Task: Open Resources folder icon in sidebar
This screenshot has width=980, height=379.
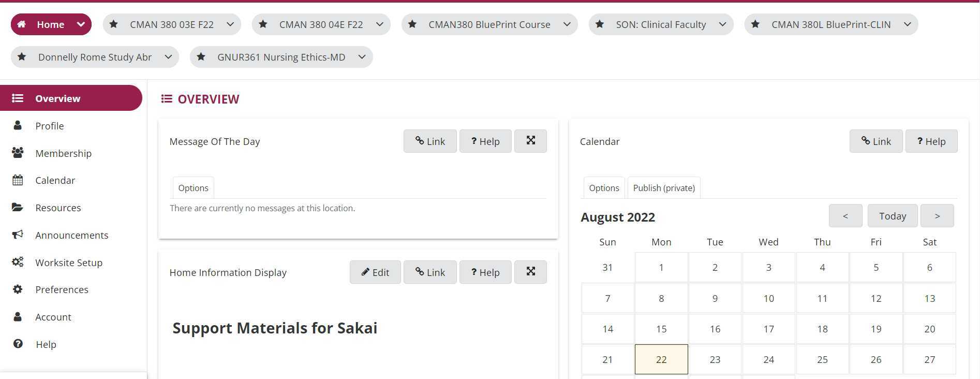Action: tap(18, 207)
